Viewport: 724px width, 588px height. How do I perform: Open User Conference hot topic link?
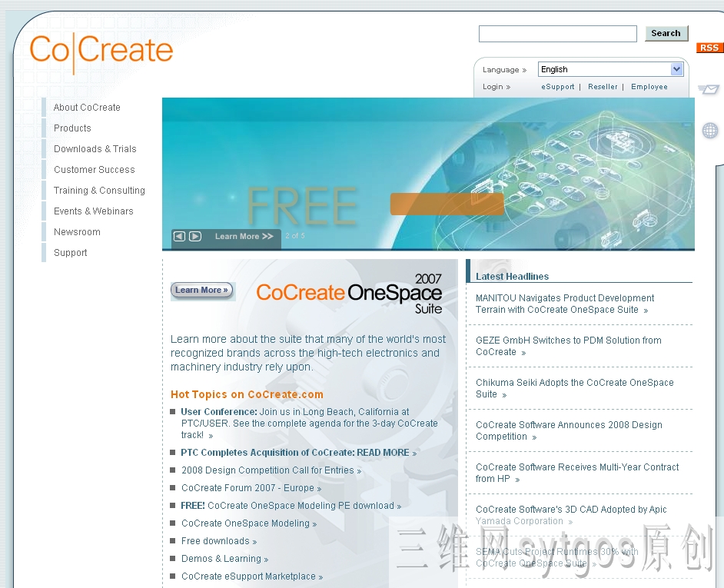[x=309, y=423]
